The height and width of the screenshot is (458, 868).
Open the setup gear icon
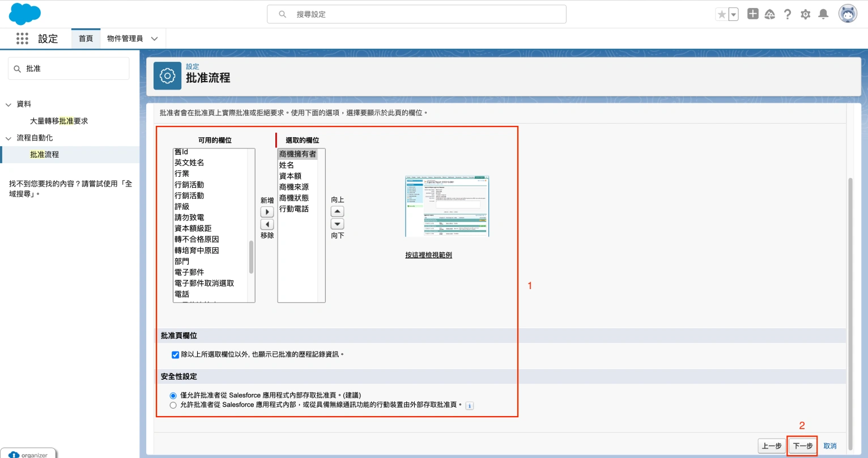805,14
